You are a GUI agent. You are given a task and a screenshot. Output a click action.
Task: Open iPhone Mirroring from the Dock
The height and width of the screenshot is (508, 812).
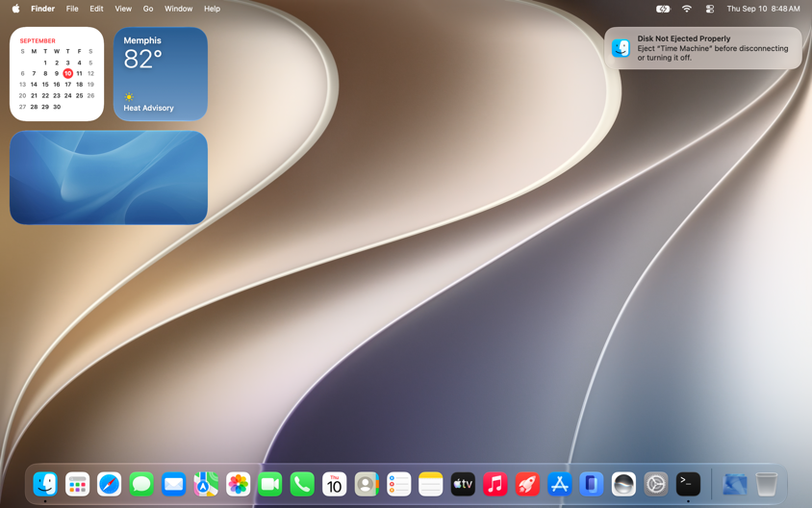point(592,484)
